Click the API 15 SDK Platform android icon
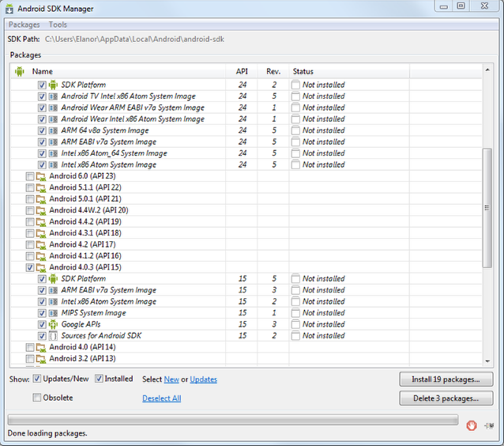Viewport: 504px width, 446px height. pos(53,278)
